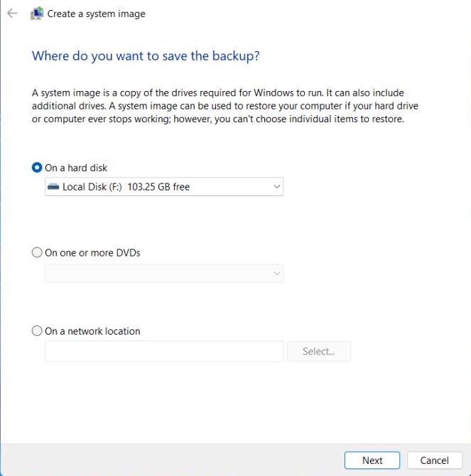Click the system image description paragraph
The height and width of the screenshot is (476, 471).
(x=225, y=106)
